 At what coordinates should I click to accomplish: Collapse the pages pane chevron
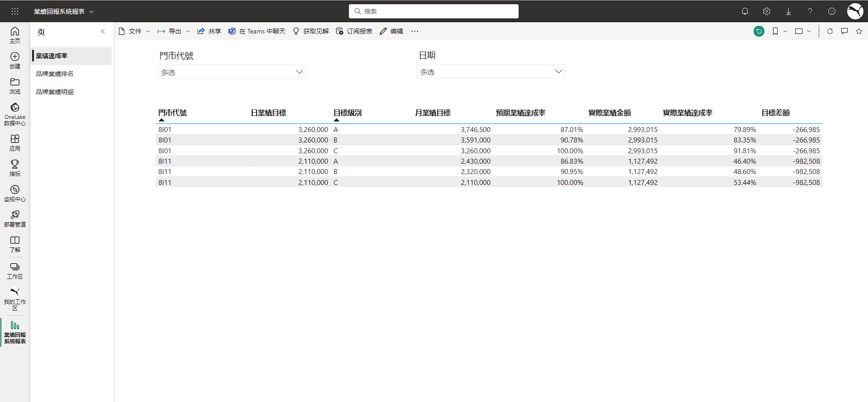(103, 31)
